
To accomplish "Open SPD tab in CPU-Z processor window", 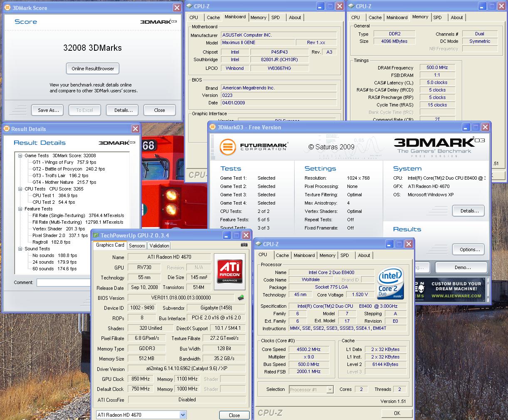I will (344, 255).
